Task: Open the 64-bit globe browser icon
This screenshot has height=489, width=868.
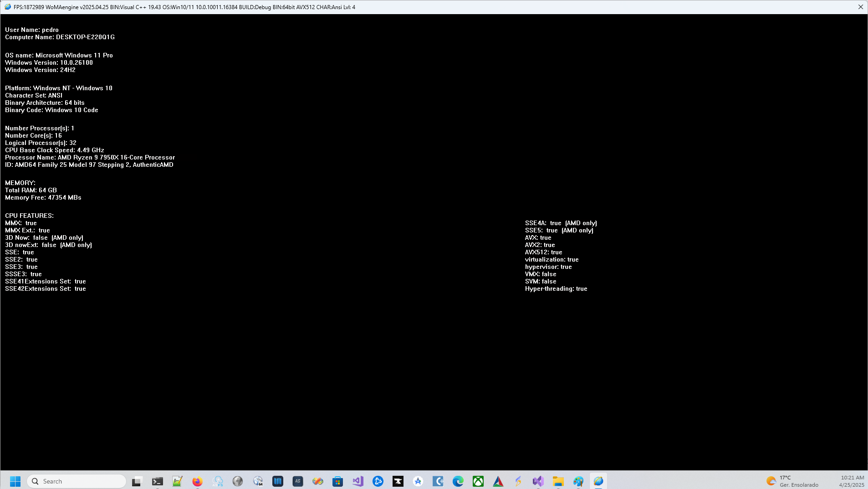Action: point(258,481)
